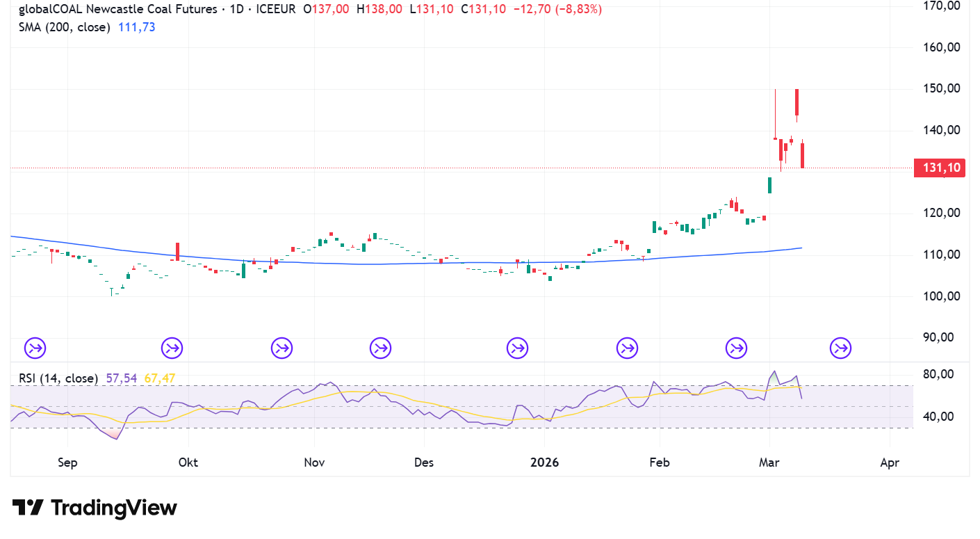Open the rollover marker icon just before Feb
The width and height of the screenshot is (980, 539).
pyautogui.click(x=627, y=347)
